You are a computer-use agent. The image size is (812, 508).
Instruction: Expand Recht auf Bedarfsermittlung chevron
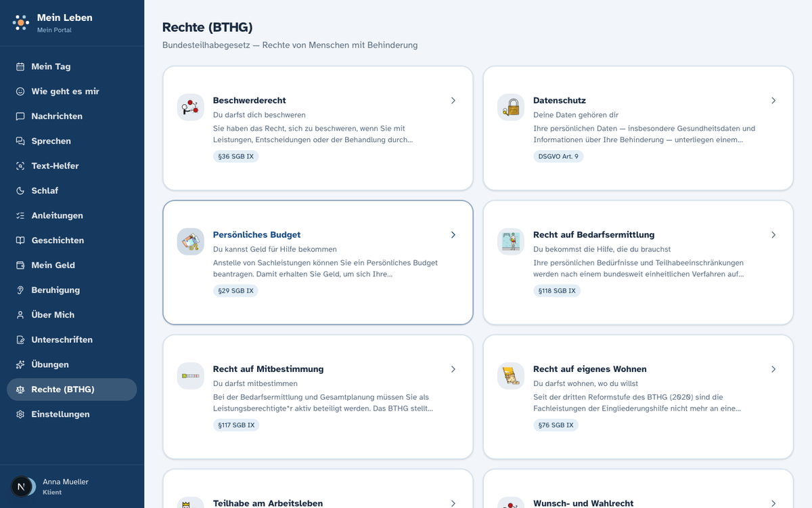pyautogui.click(x=773, y=235)
